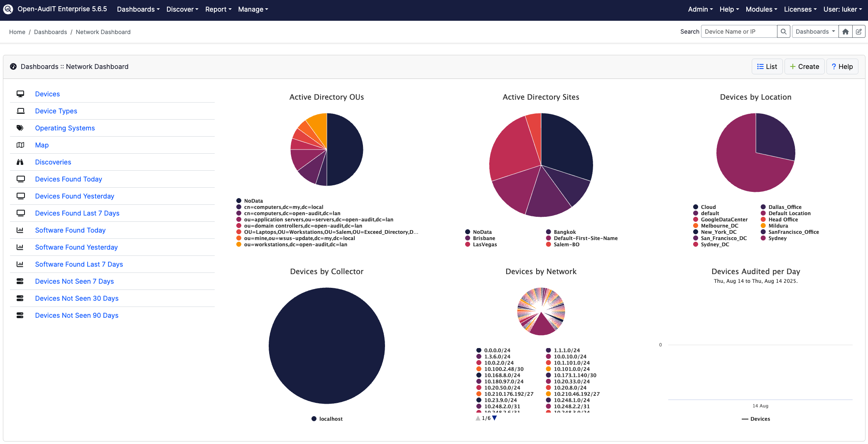Click the home icon beside the Dashboards selector
The height and width of the screenshot is (444, 868).
pos(845,31)
